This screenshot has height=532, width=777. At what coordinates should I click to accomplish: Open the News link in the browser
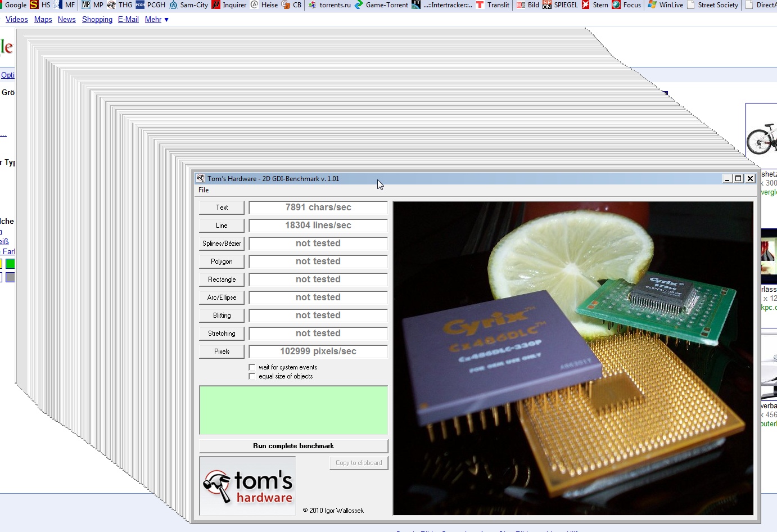coord(66,19)
